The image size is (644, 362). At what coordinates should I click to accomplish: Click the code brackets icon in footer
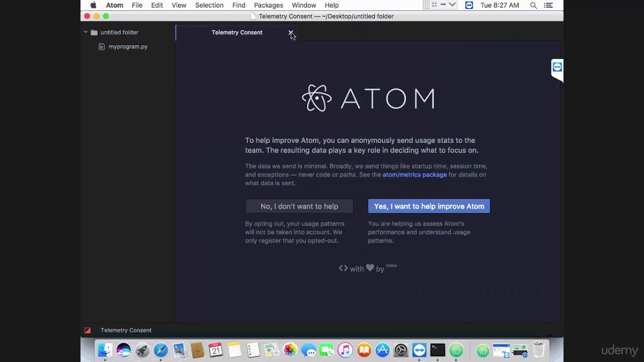343,268
